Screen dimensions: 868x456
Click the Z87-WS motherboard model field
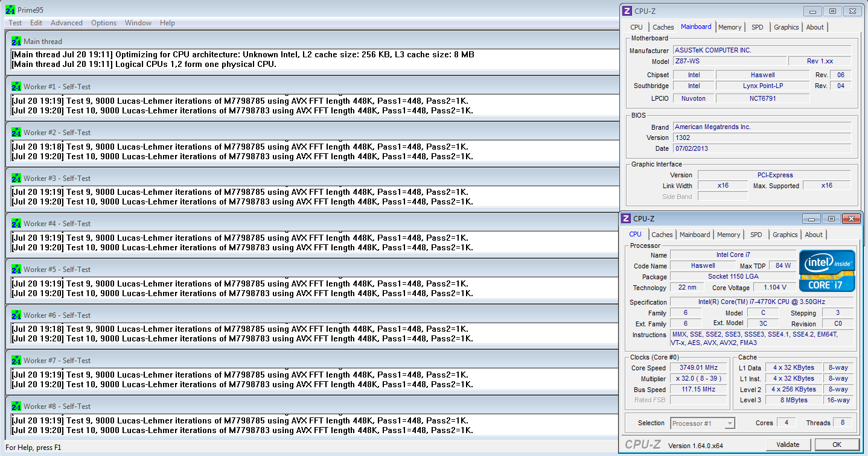click(x=730, y=62)
